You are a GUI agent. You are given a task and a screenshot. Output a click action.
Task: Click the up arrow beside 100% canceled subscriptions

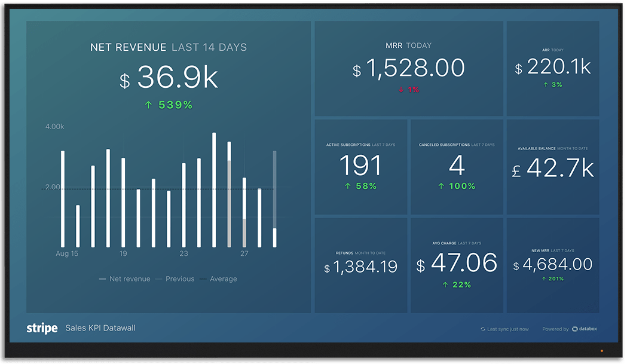coord(441,186)
